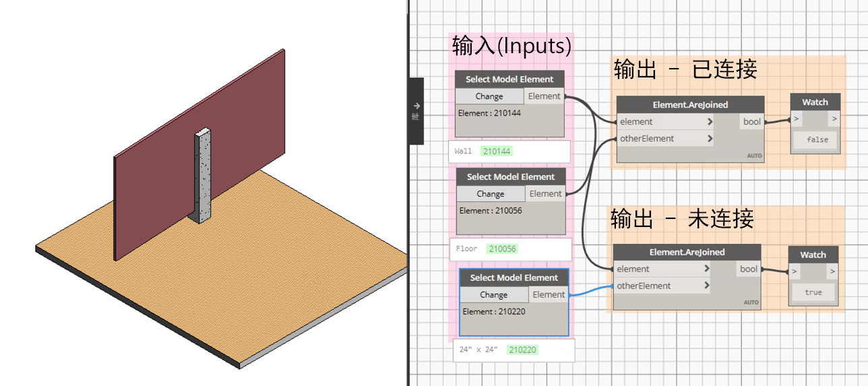Click the output port of the Watch node showing false
The height and width of the screenshot is (386, 868).
click(834, 119)
